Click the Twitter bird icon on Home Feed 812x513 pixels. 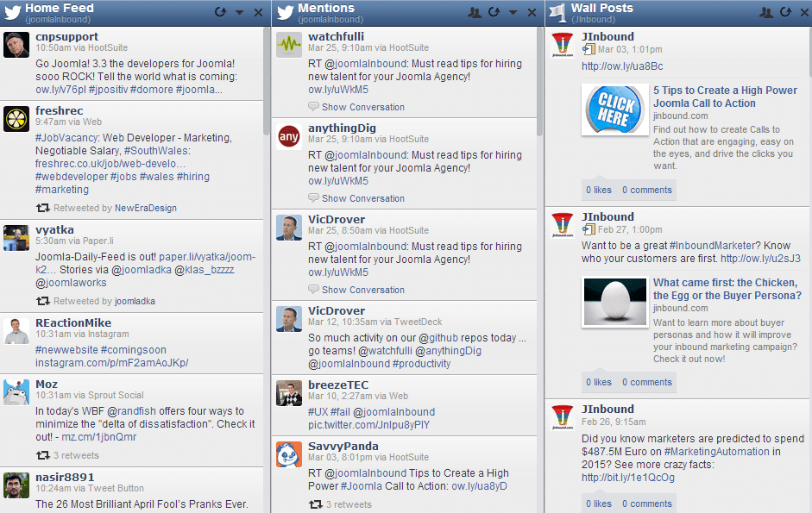click(13, 12)
